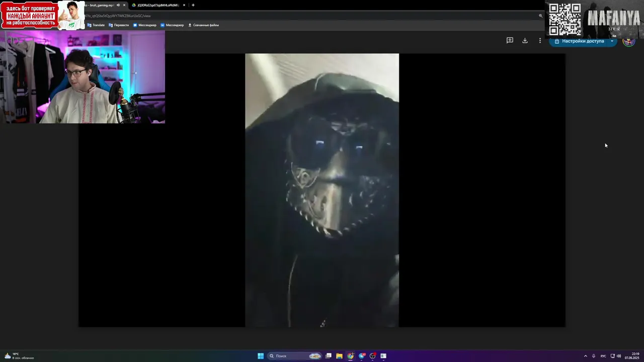Open the Windows Start menu
The height and width of the screenshot is (362, 644).
(261, 356)
